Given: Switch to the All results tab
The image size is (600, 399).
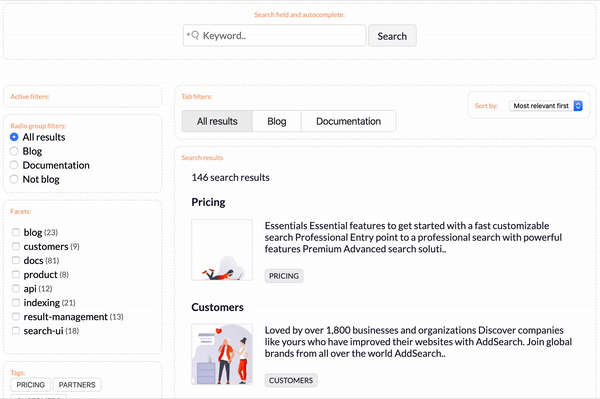Looking at the screenshot, I should [x=217, y=121].
